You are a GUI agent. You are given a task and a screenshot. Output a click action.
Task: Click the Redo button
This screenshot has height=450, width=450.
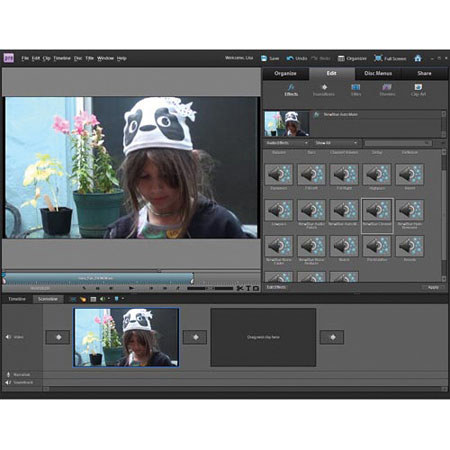click(321, 58)
